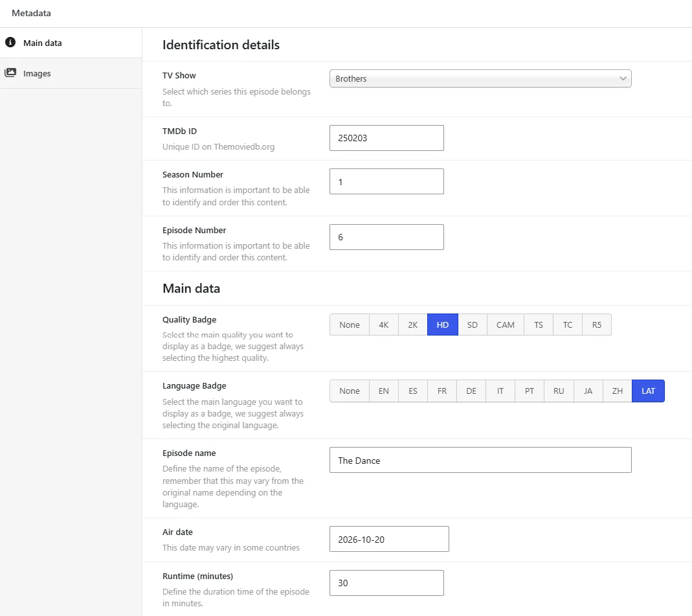The width and height of the screenshot is (692, 616).
Task: Select None for Language Badge
Action: 350,391
